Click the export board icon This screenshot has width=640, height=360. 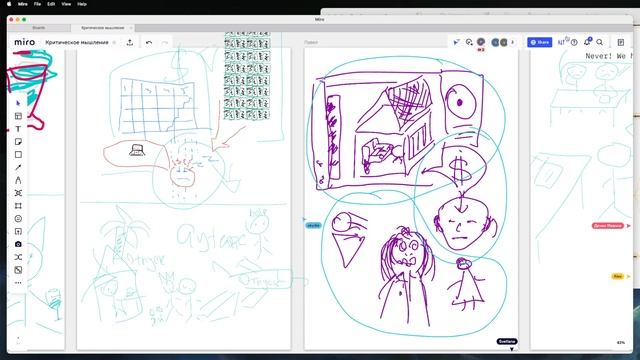click(x=130, y=42)
